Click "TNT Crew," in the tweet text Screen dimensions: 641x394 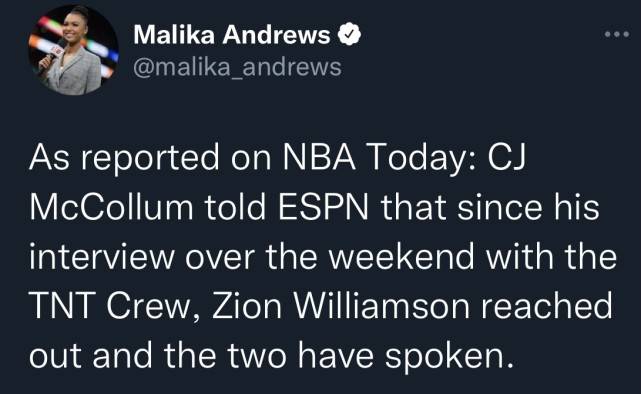tap(115, 307)
